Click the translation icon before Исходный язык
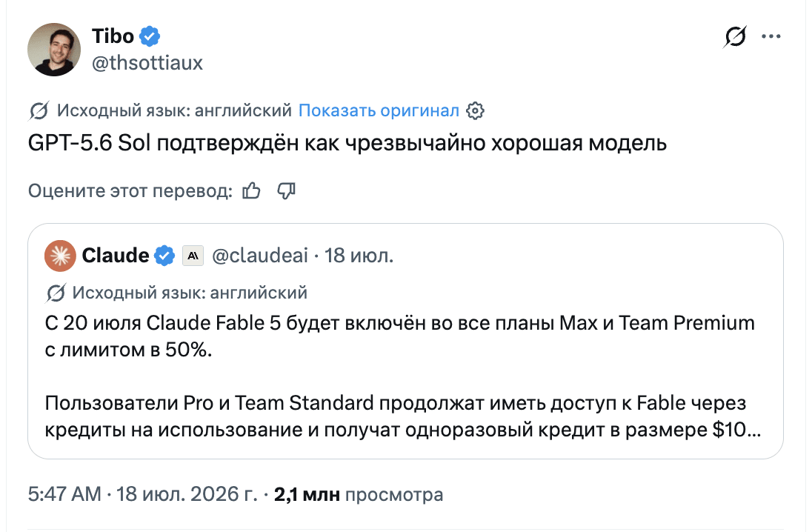This screenshot has width=812, height=532. point(39,110)
